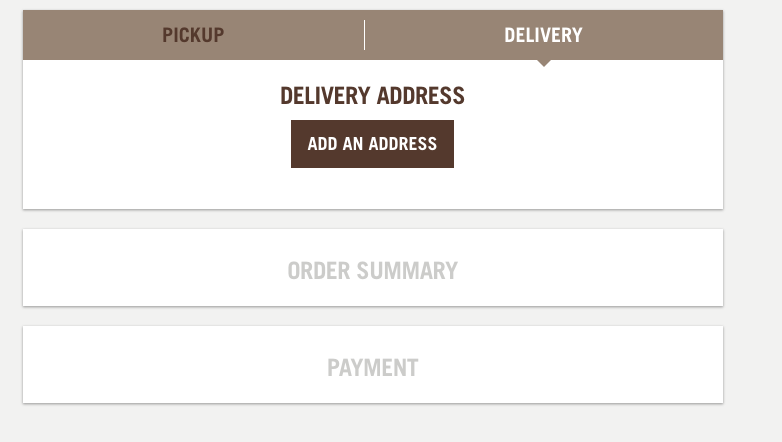Click the word SUMMARY in greyed heading
Screen dimensions: 782x442
point(407,271)
